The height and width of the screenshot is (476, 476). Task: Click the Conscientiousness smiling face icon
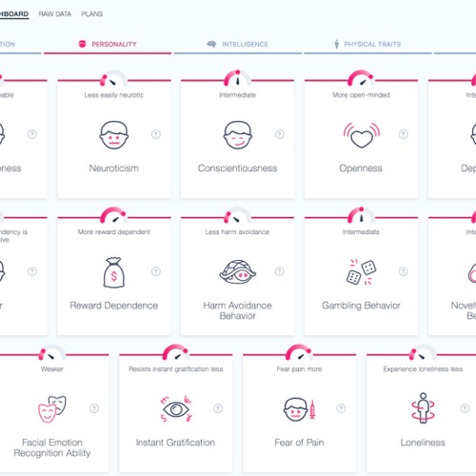point(238,134)
